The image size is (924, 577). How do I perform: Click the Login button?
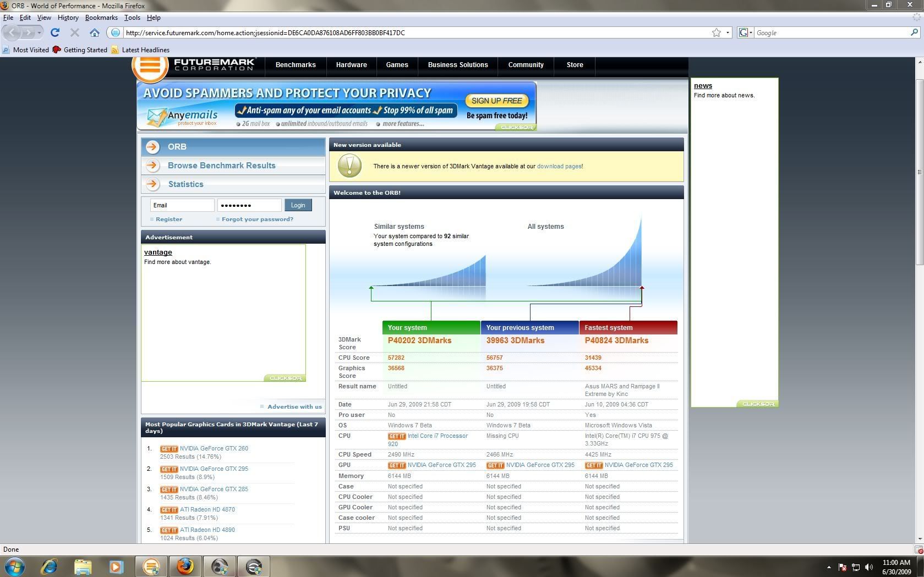(x=298, y=205)
